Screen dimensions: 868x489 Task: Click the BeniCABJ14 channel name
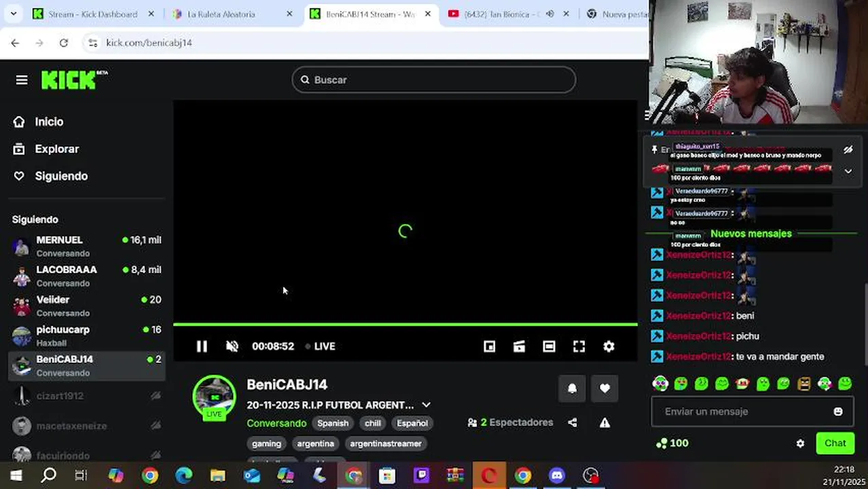click(x=287, y=384)
